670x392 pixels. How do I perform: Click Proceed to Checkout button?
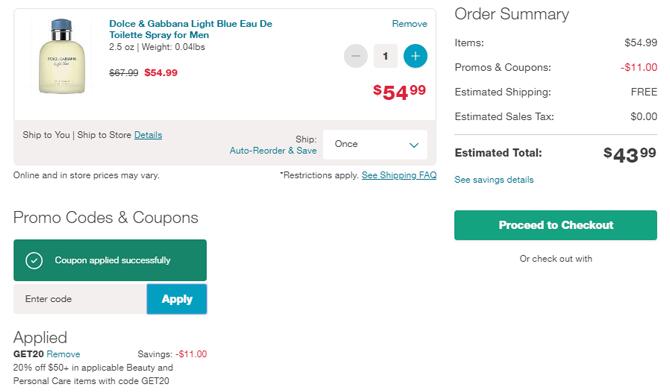coord(555,225)
